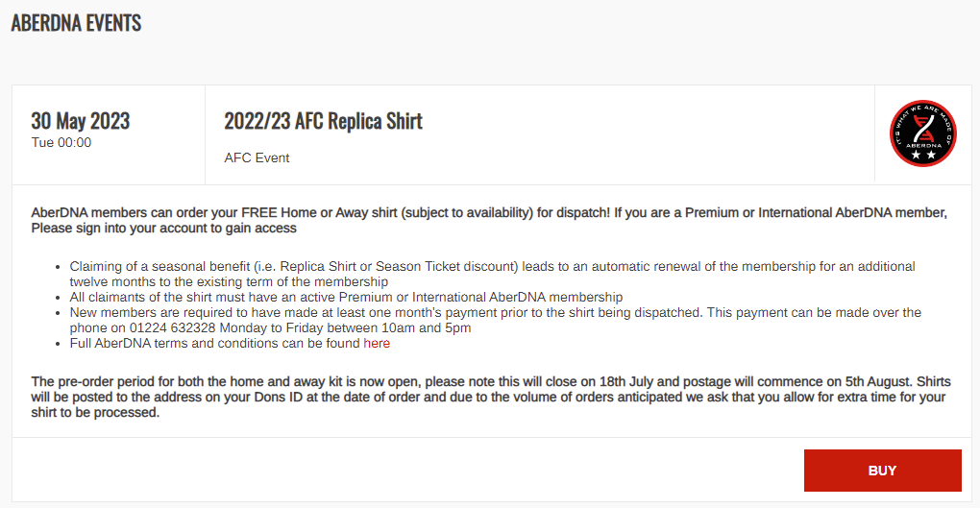Click the Full AberDNA terms and conditions bullet
The width and height of the screenshot is (980, 508).
[230, 344]
